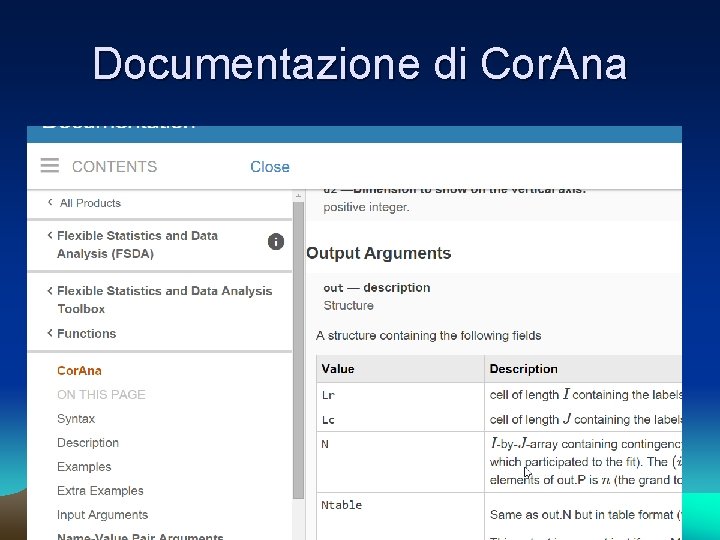This screenshot has width=720, height=540.
Task: Click the CONTENTS label
Action: pos(114,167)
